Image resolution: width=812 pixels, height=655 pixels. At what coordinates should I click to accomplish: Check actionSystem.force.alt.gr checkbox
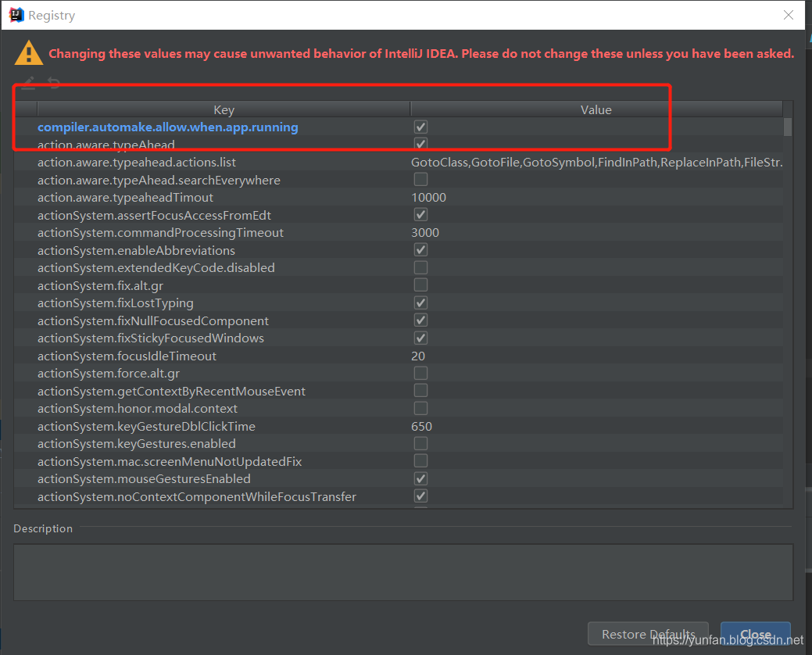pos(420,374)
